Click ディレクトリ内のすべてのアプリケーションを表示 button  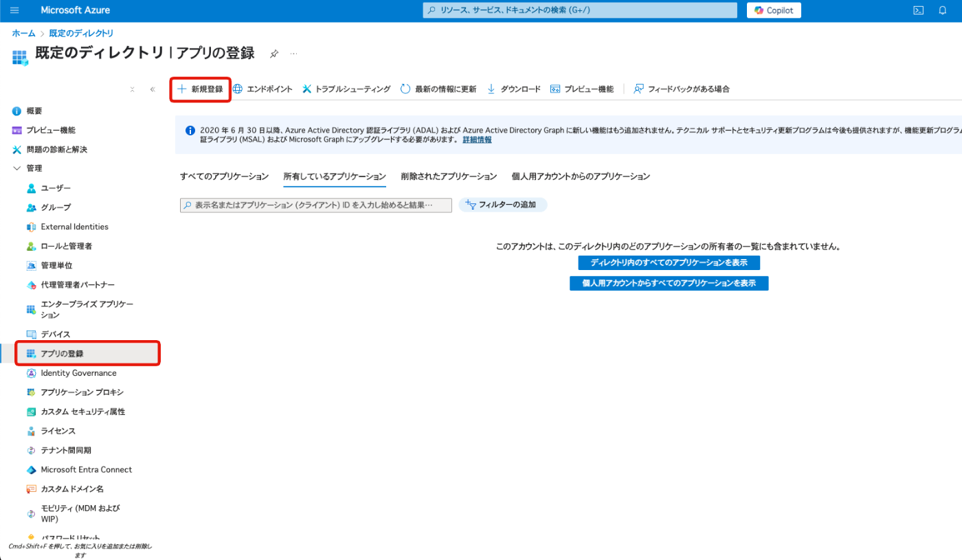pyautogui.click(x=669, y=262)
